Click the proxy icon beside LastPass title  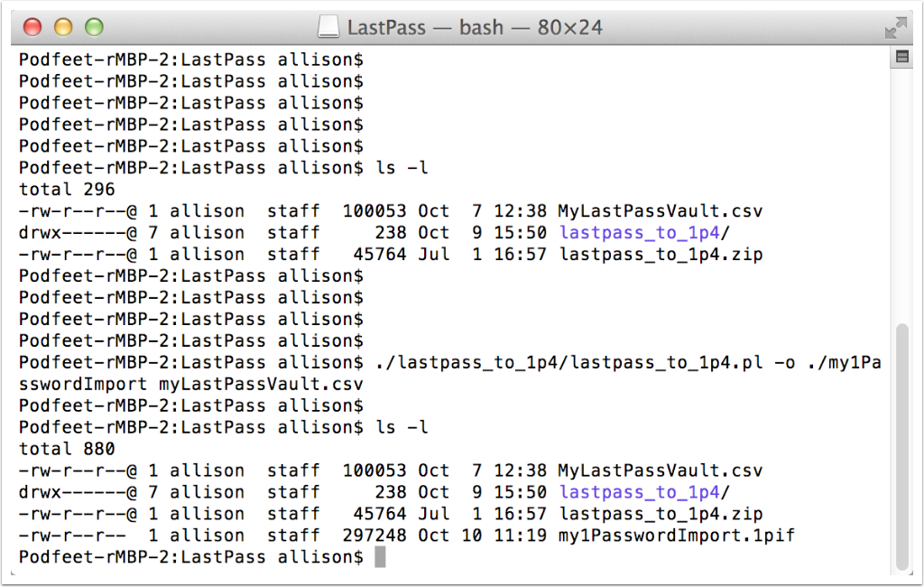tap(331, 28)
